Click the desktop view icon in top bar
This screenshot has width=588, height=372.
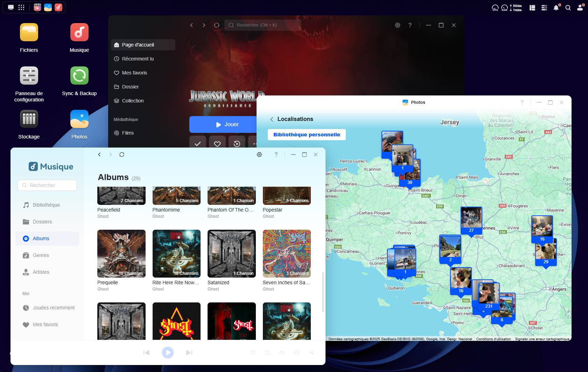[x=11, y=7]
